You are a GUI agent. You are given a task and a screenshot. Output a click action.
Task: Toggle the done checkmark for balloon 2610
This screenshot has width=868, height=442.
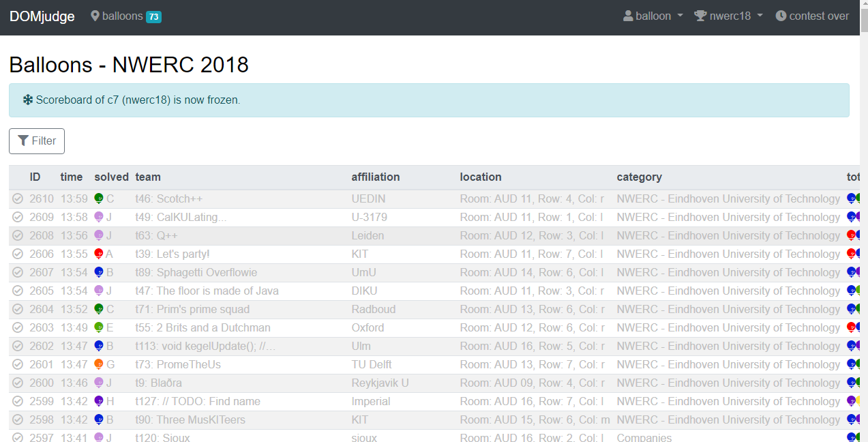pyautogui.click(x=18, y=198)
